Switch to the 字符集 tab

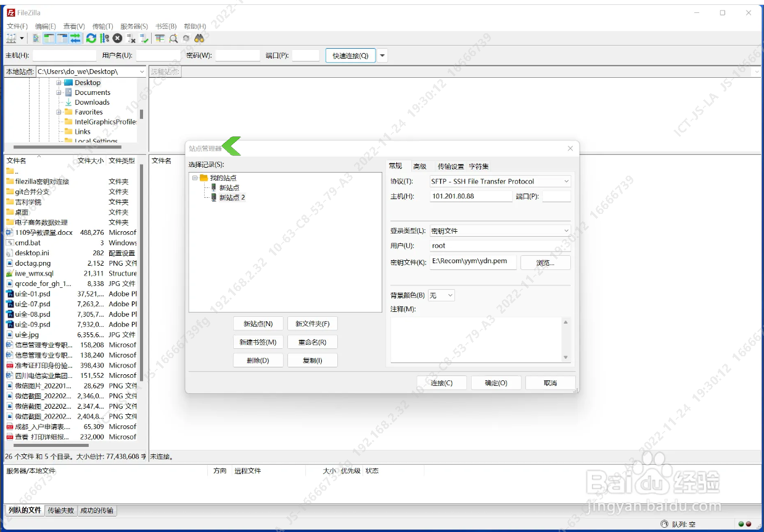479,166
